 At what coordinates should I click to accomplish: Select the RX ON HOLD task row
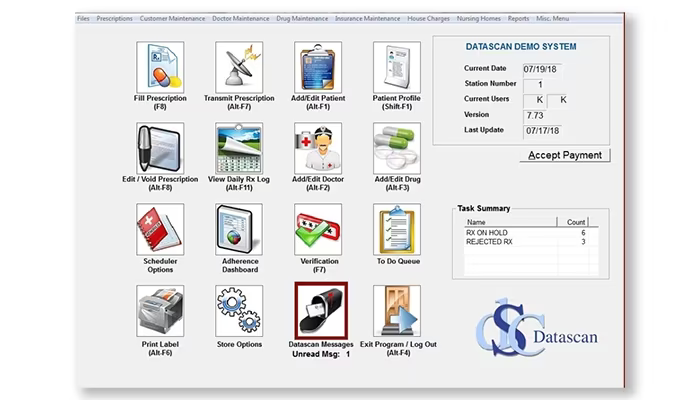[531, 233]
